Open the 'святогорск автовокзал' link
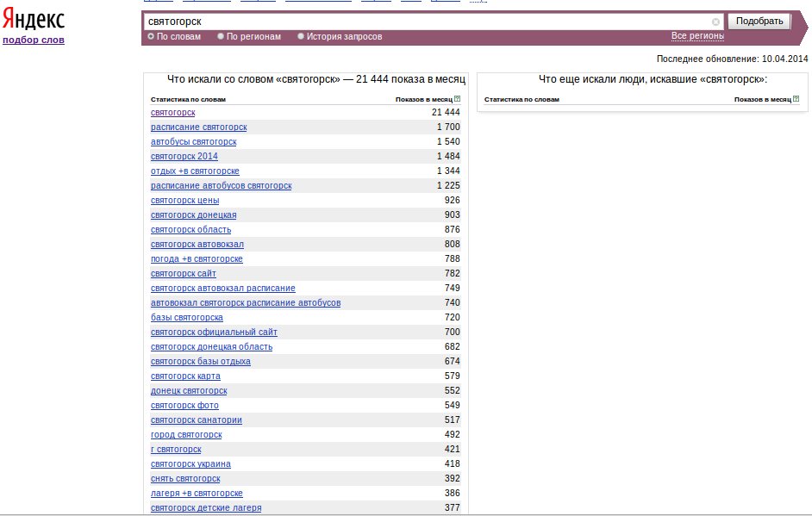This screenshot has height=516, width=812. (197, 245)
